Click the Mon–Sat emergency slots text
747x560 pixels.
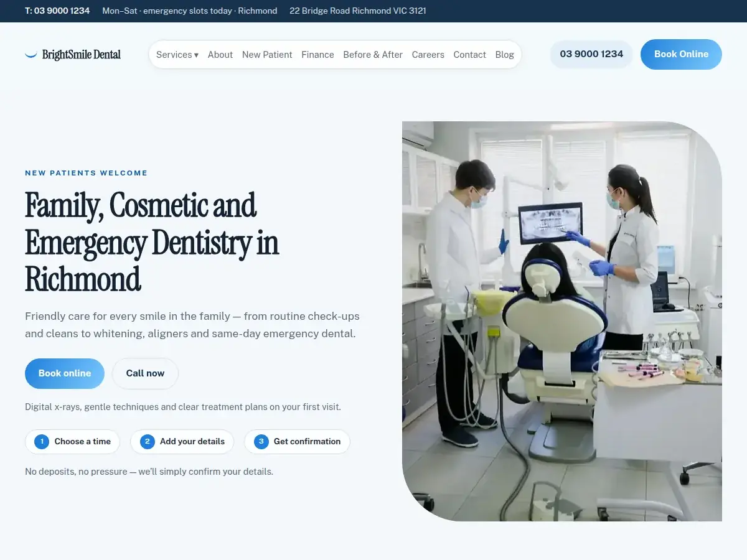190,11
